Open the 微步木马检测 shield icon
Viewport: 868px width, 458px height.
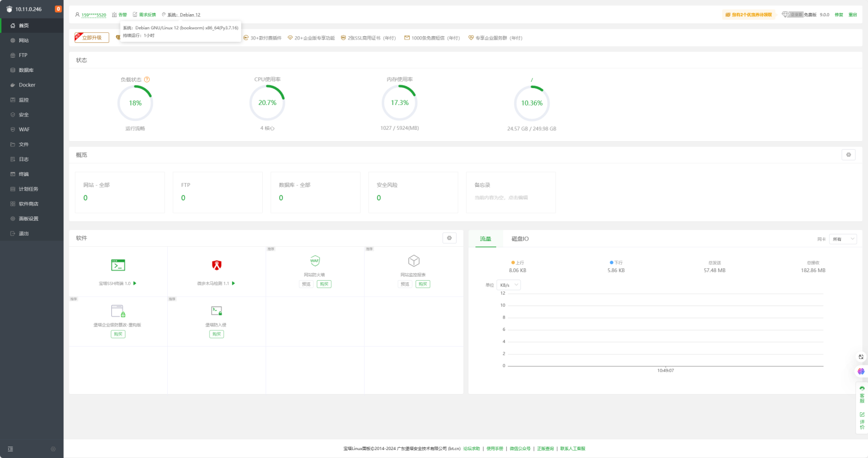pyautogui.click(x=216, y=265)
